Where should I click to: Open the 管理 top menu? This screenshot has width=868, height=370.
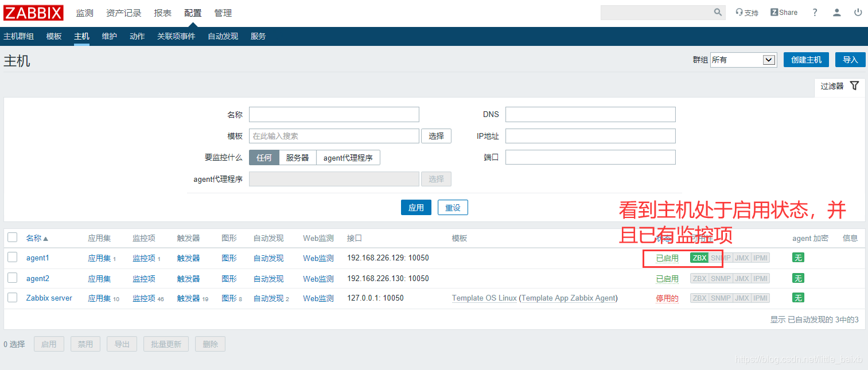click(223, 13)
